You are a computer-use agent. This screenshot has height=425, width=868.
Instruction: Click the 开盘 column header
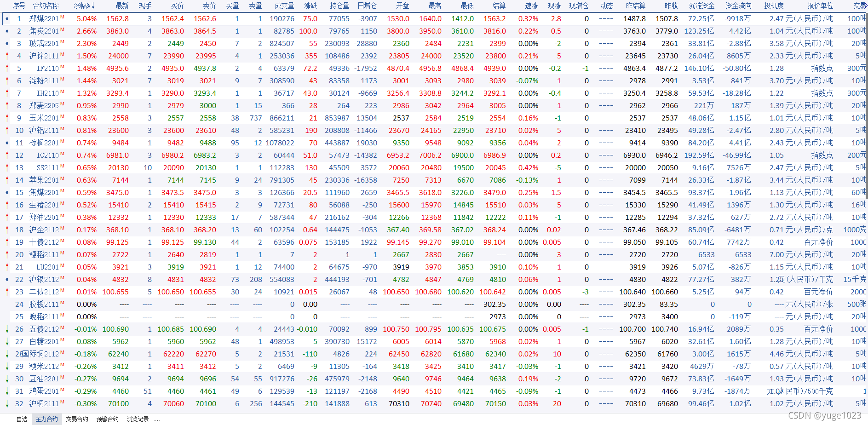pyautogui.click(x=402, y=6)
